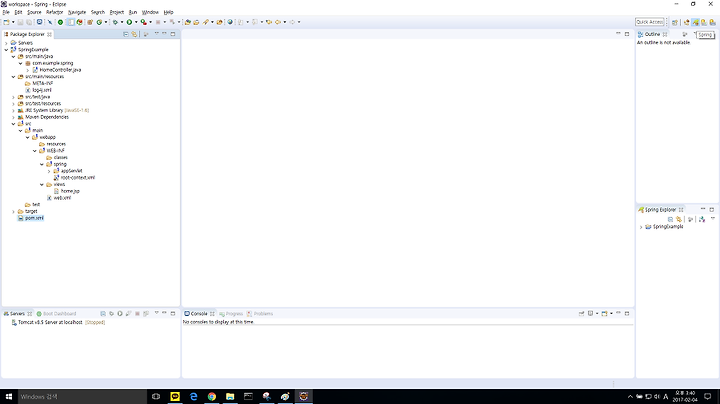Start the server in debug mode icon

111,314
